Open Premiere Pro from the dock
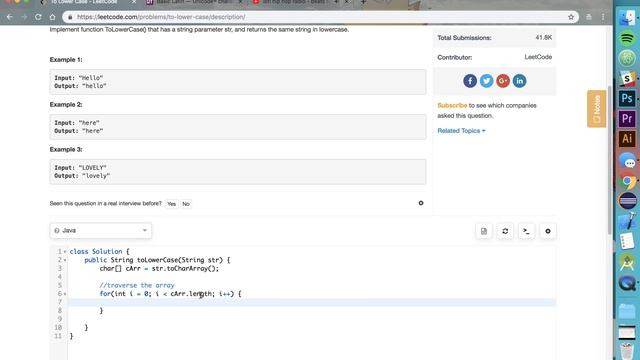The width and height of the screenshot is (640, 360). [x=627, y=119]
